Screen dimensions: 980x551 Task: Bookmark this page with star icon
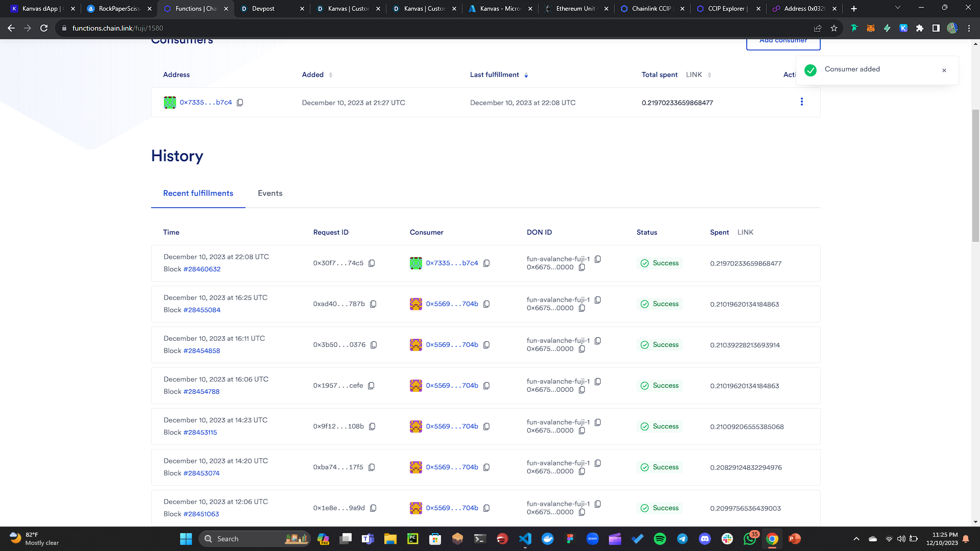pos(834,29)
